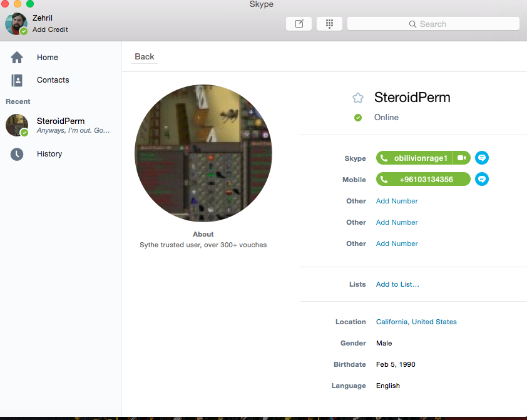Image resolution: width=527 pixels, height=420 pixels.
Task: Click the Recent section label
Action: coord(18,101)
